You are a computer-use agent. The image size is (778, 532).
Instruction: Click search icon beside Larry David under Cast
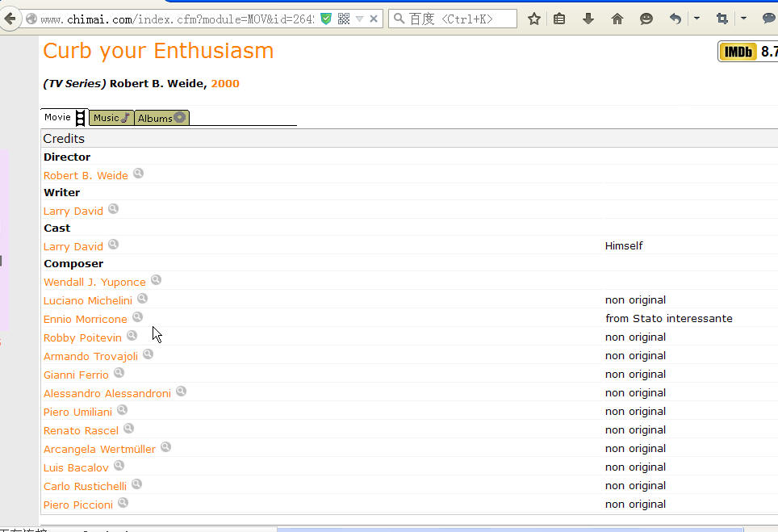coord(114,245)
